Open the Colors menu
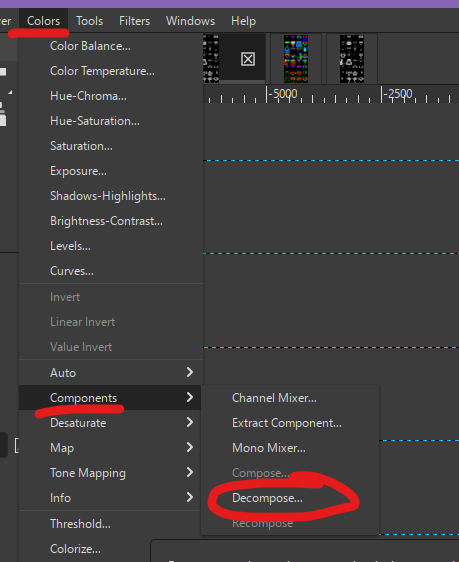Viewport: 459px width, 562px height. (x=43, y=21)
